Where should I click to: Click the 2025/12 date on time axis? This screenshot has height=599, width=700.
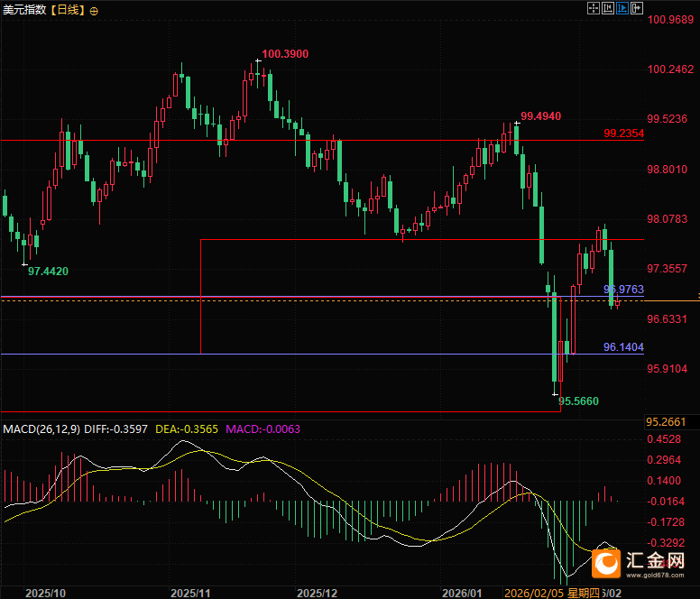[317, 594]
